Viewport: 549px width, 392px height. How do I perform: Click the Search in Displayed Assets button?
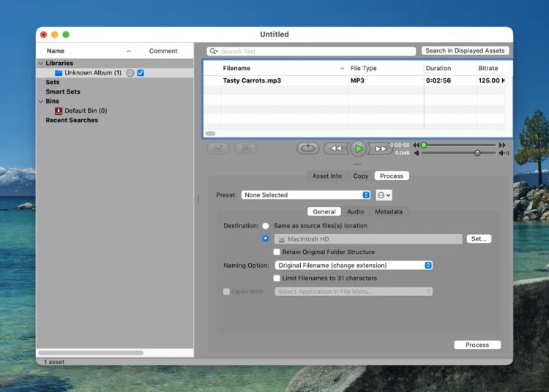pos(465,51)
